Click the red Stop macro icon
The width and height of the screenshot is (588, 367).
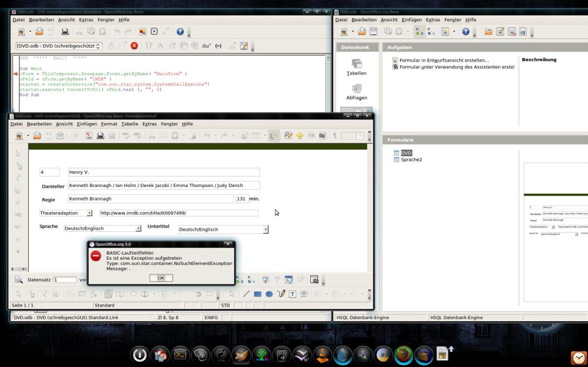click(134, 46)
